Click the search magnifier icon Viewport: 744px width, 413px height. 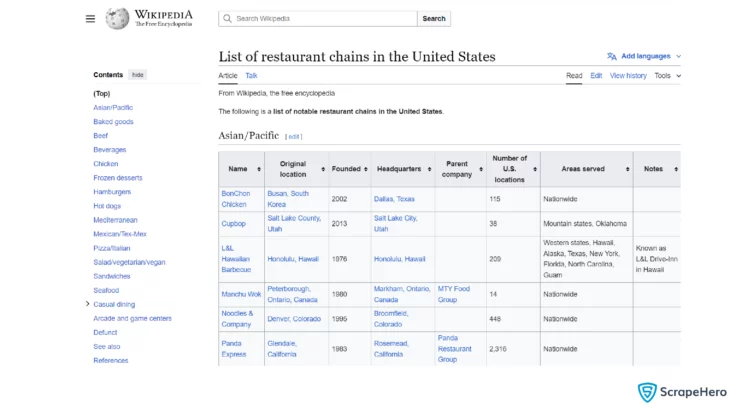(227, 19)
